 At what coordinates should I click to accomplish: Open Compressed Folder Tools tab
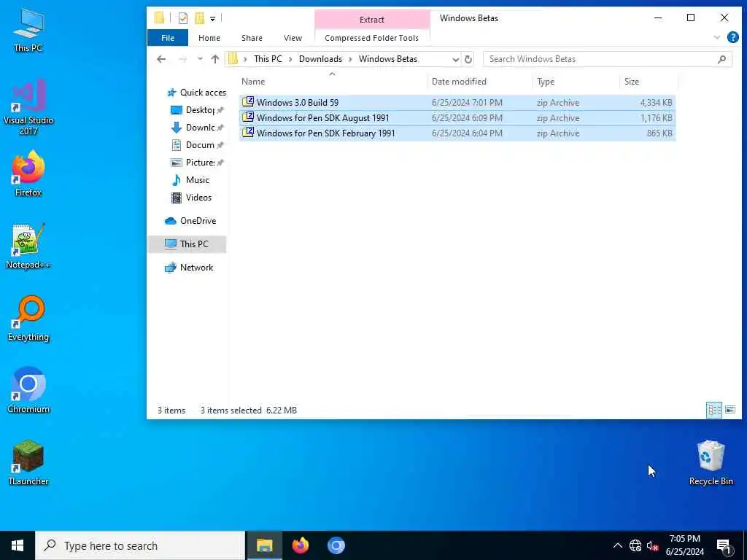(371, 38)
